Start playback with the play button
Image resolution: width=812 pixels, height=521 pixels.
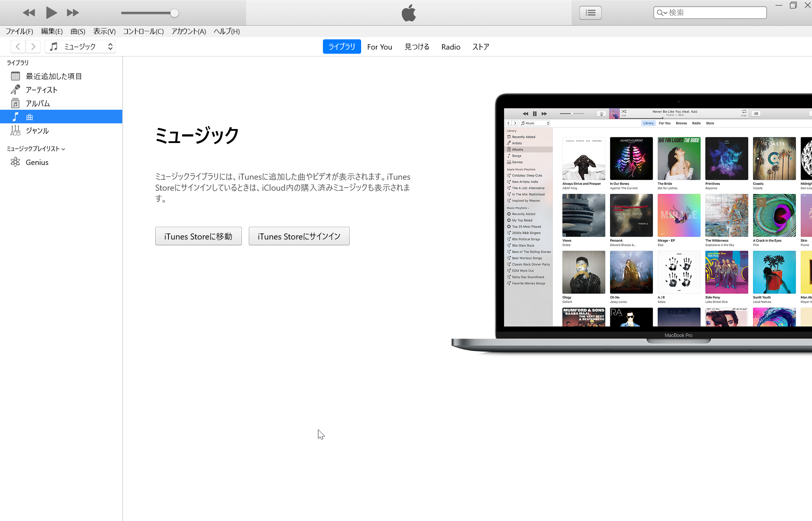pos(51,13)
